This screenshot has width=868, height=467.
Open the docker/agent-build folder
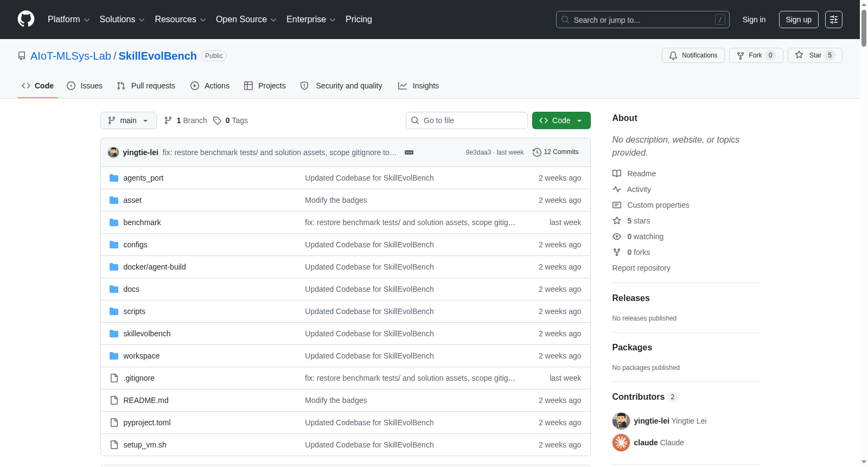click(155, 267)
